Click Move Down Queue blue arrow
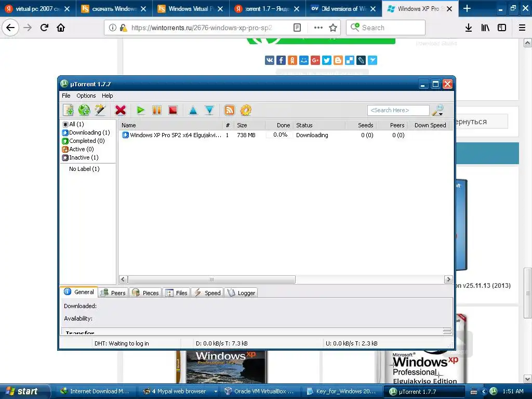This screenshot has height=399, width=532. click(209, 110)
